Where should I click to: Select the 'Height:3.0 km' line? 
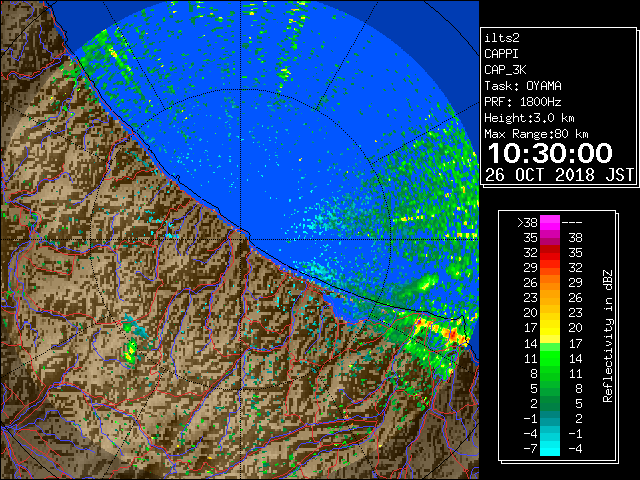pyautogui.click(x=529, y=118)
